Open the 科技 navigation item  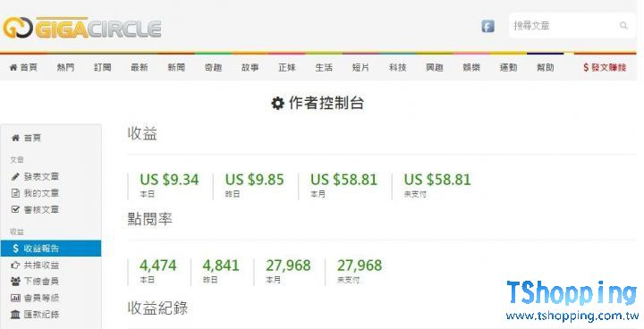[x=397, y=67]
